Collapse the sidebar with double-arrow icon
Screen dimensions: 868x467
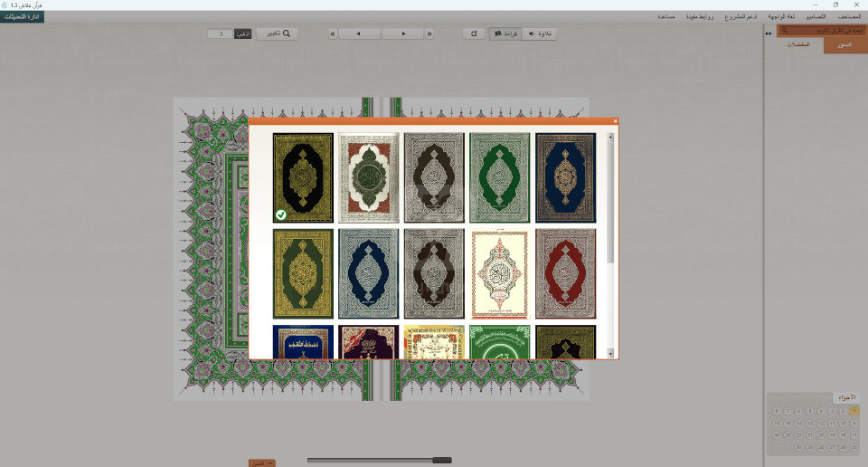point(769,33)
